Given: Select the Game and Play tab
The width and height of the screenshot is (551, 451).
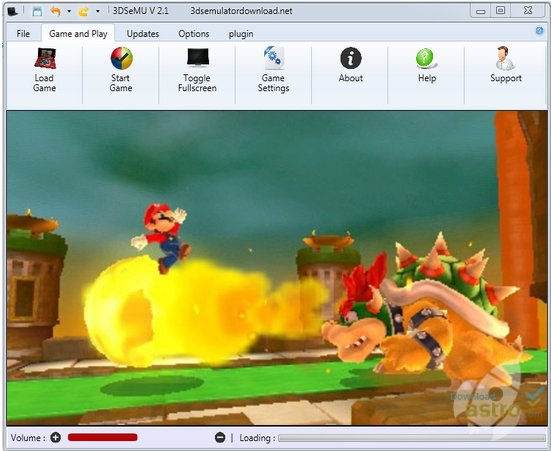Looking at the screenshot, I should pos(78,34).
